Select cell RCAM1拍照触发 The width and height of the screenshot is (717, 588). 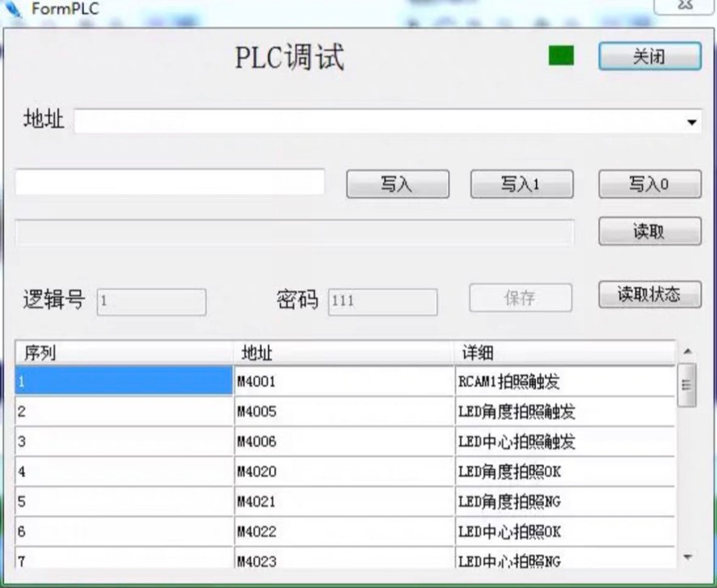pyautogui.click(x=565, y=380)
